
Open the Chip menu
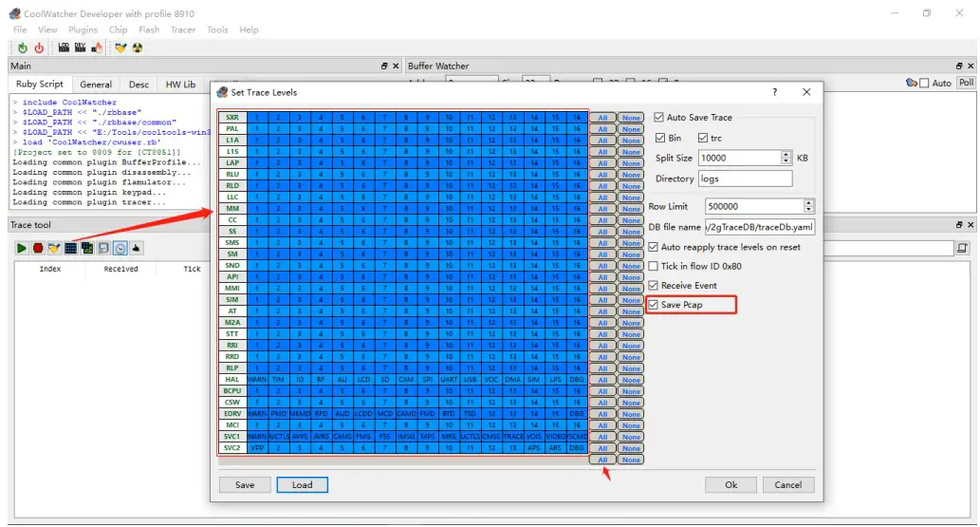point(119,29)
